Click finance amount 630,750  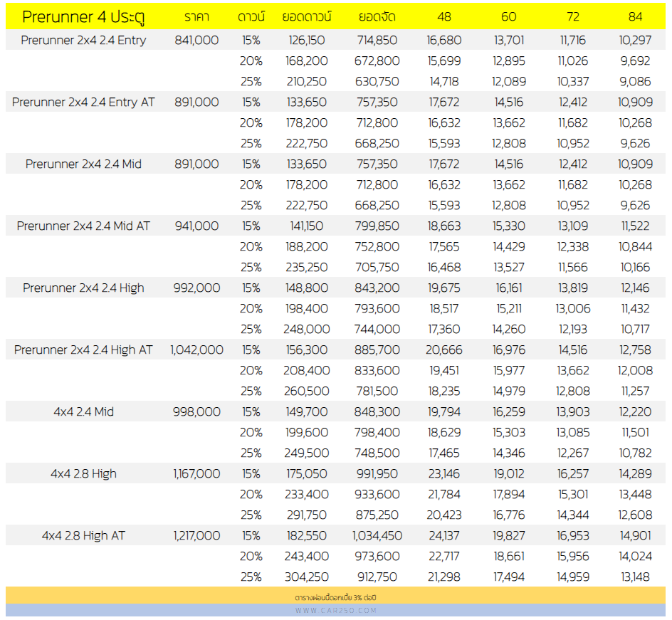(377, 81)
